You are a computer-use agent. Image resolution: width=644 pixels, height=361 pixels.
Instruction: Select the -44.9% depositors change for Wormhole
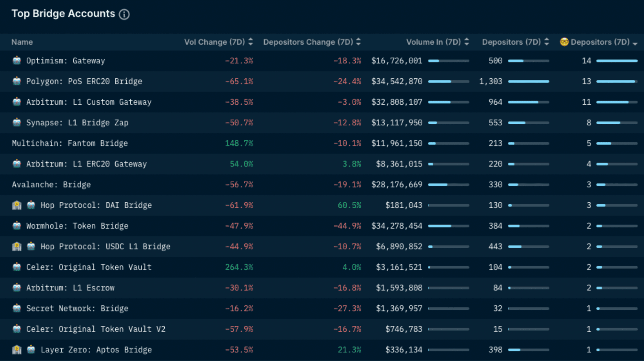(347, 226)
